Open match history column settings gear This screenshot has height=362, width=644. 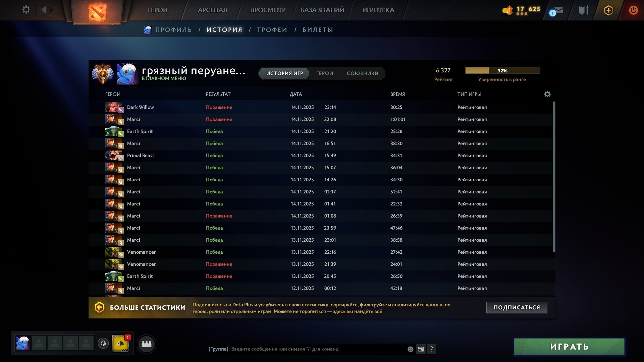(x=547, y=94)
